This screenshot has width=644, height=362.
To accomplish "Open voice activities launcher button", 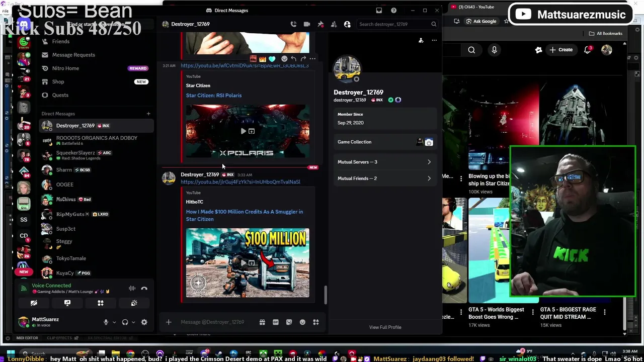I will tap(101, 303).
